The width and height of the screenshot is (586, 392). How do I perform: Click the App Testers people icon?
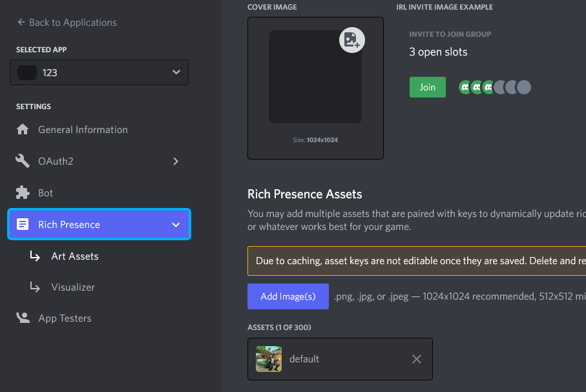(x=23, y=318)
